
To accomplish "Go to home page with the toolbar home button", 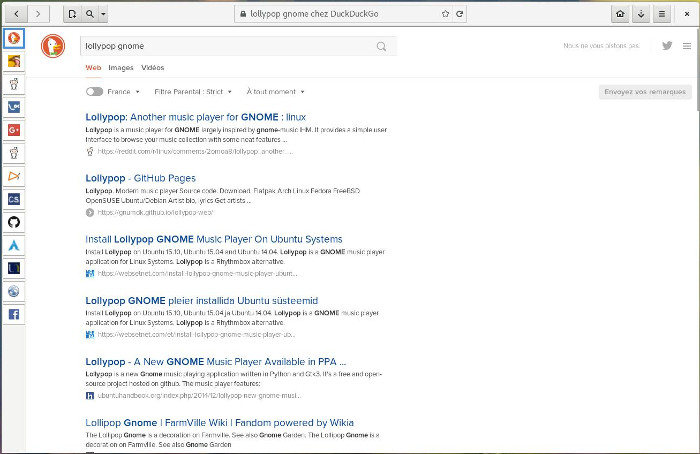I will pos(621,15).
